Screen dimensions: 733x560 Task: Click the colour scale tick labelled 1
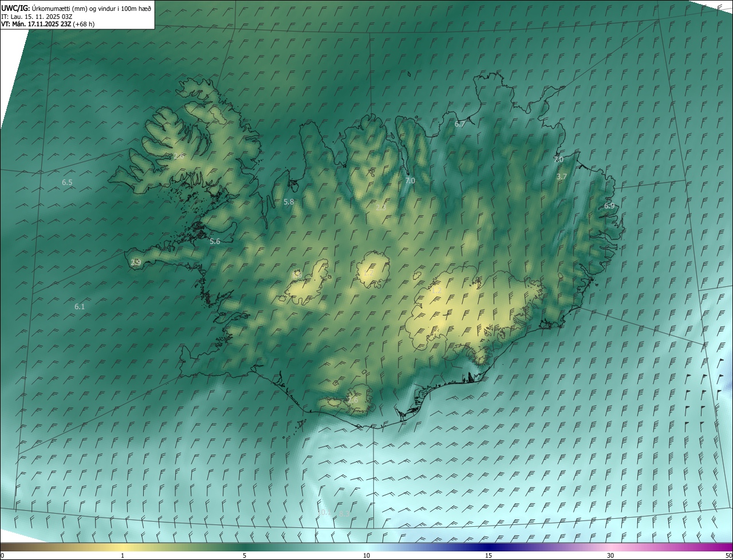(123, 555)
